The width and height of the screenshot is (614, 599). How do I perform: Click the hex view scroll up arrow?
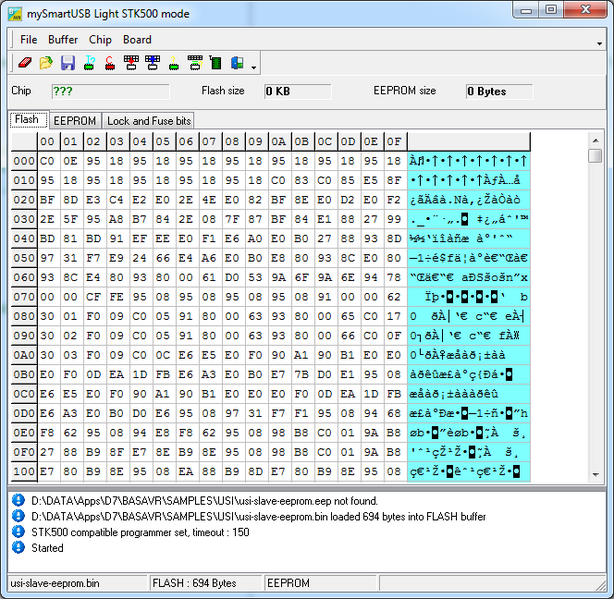596,141
